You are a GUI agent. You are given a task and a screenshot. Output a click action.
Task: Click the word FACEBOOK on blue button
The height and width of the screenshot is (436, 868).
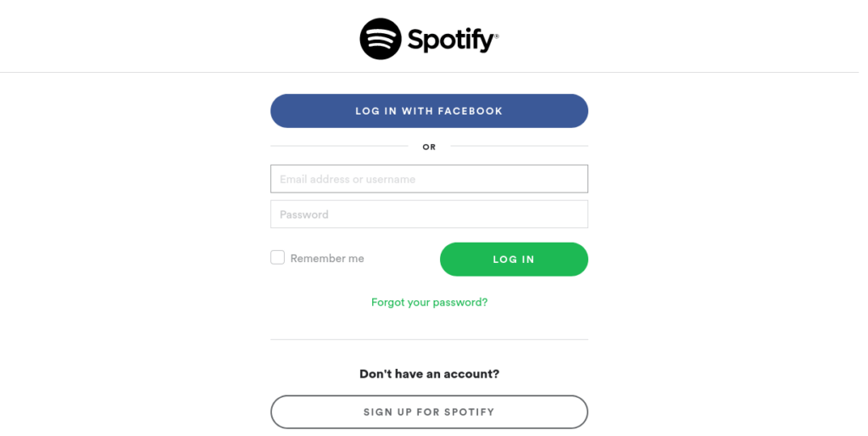pos(470,111)
